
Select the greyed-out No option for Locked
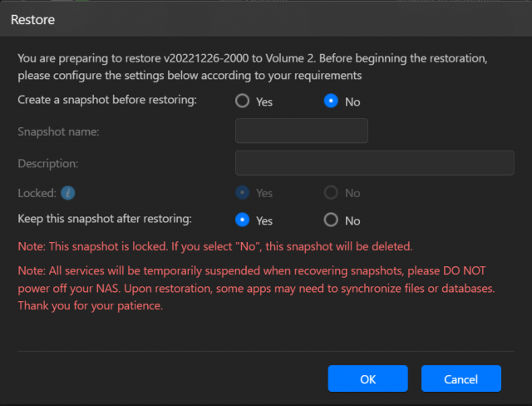[331, 193]
